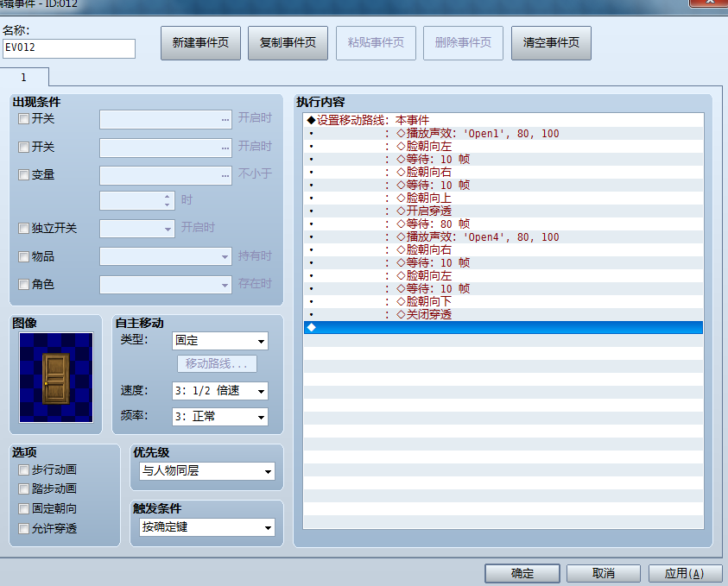Select the 开启穿透 command line
The image size is (728, 586).
click(x=503, y=211)
